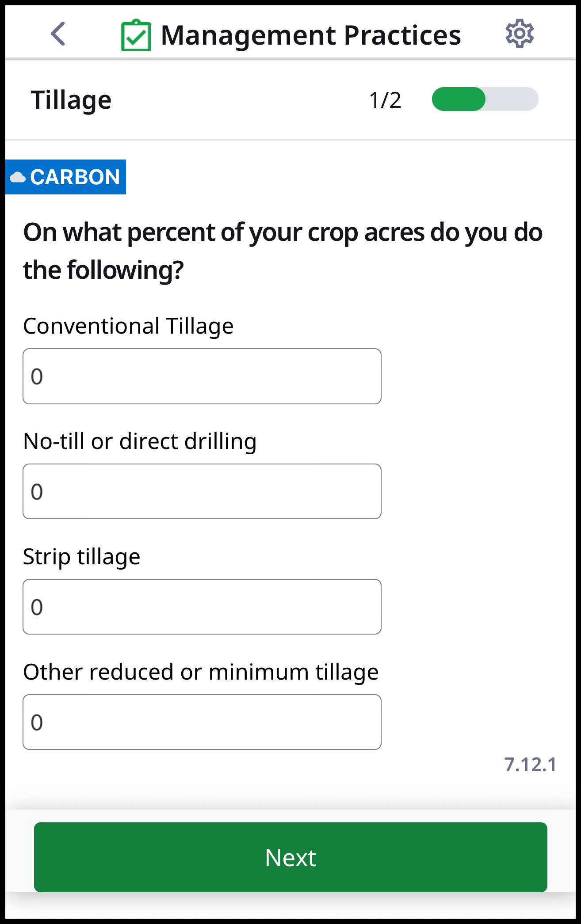Click the Strip tillage label text
Image resolution: width=581 pixels, height=924 pixels.
[81, 557]
